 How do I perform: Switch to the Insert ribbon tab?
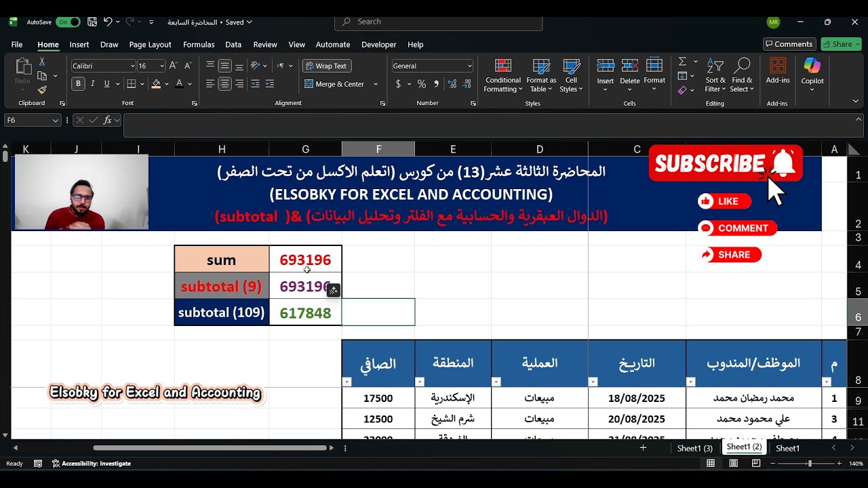click(79, 45)
